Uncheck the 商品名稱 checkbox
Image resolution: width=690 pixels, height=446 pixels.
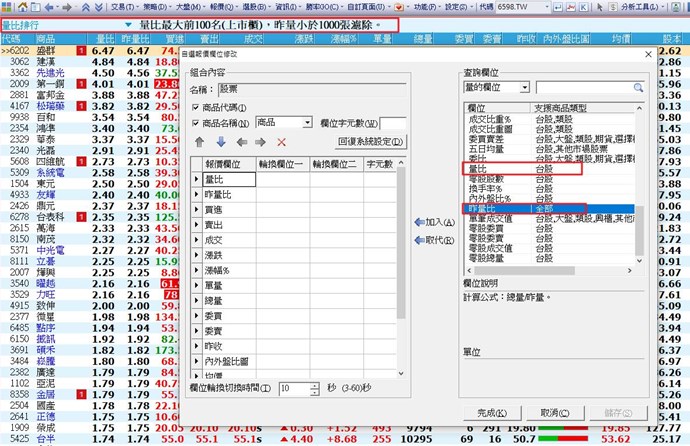tap(196, 122)
